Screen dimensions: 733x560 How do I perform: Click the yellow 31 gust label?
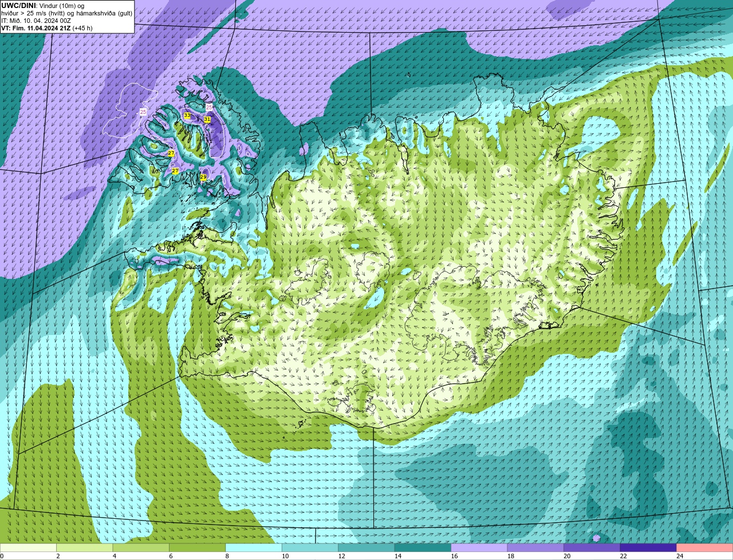pyautogui.click(x=207, y=119)
